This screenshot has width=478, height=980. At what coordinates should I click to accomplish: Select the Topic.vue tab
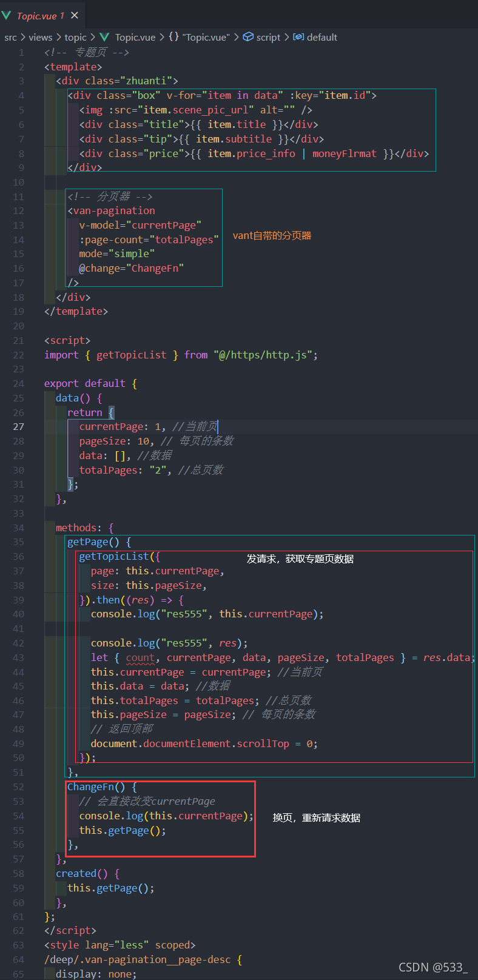tap(41, 15)
